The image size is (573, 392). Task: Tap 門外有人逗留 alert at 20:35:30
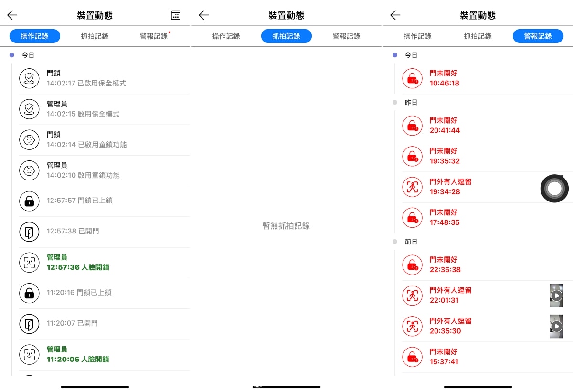[x=450, y=326]
